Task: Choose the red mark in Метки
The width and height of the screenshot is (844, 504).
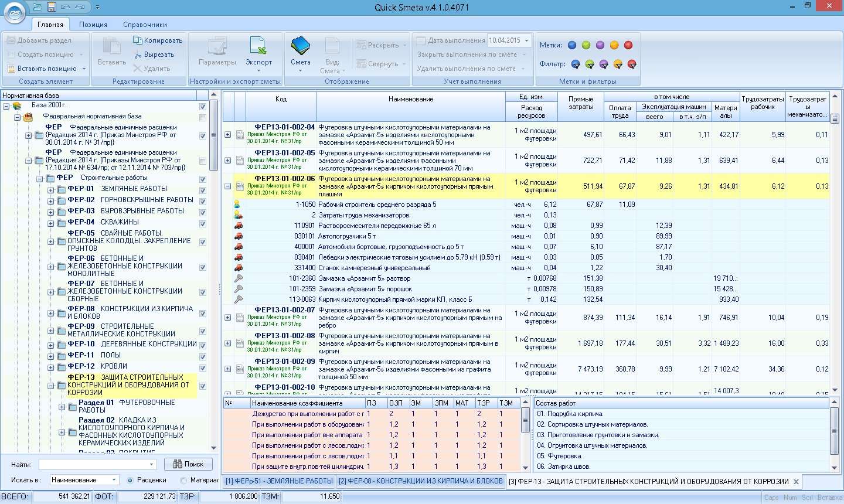Action: point(628,45)
